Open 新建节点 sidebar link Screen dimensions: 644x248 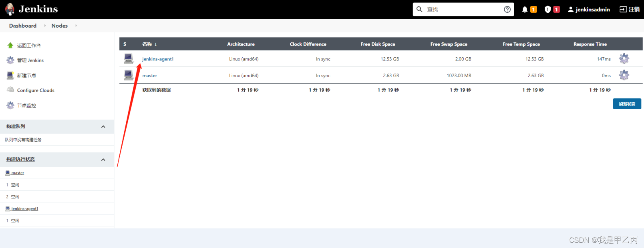click(26, 75)
